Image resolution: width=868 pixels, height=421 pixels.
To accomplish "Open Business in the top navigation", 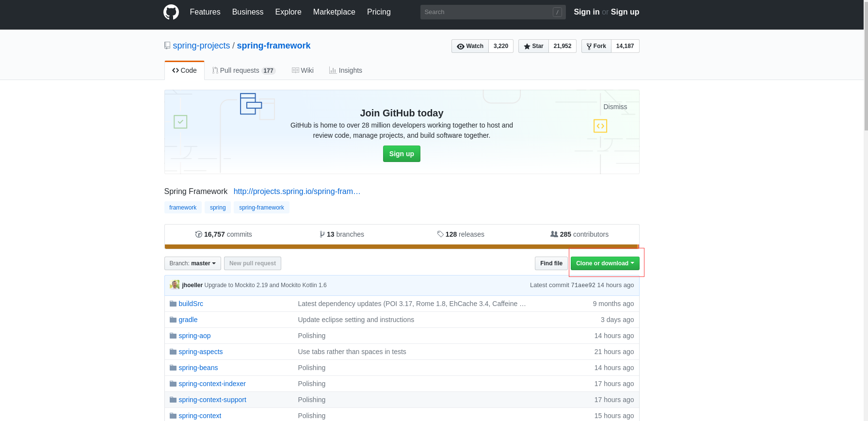I will point(248,12).
